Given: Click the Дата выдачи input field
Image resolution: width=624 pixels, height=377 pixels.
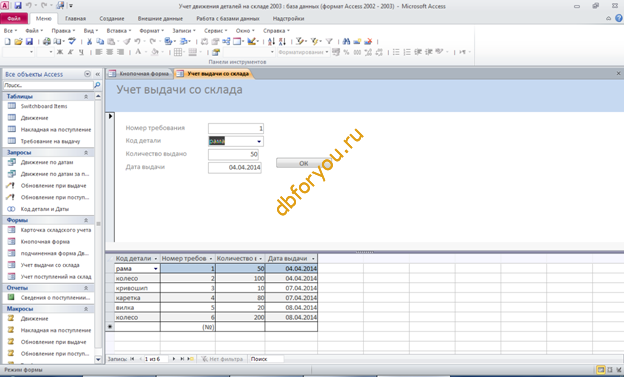Looking at the screenshot, I should [234, 168].
